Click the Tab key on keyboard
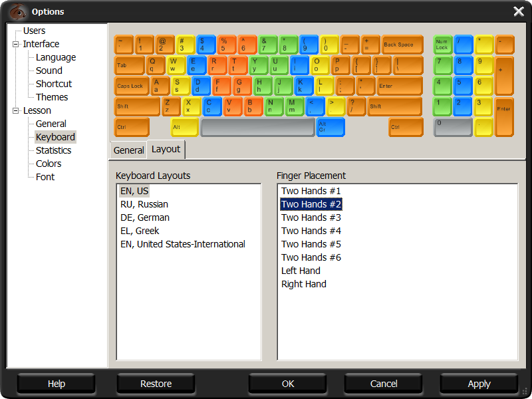 (x=129, y=65)
